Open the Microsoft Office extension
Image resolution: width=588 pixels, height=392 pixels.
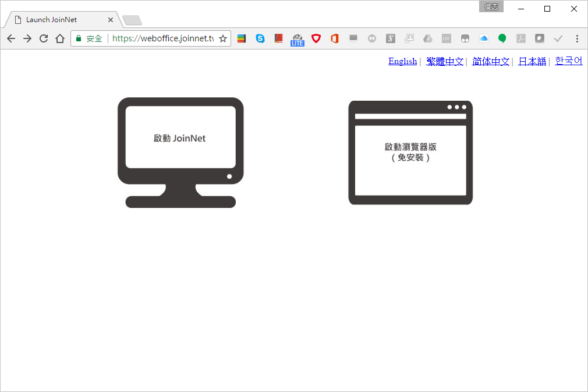pos(335,38)
